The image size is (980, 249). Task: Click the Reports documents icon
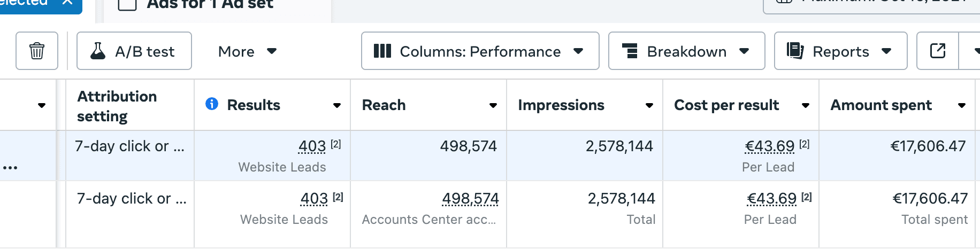[795, 51]
